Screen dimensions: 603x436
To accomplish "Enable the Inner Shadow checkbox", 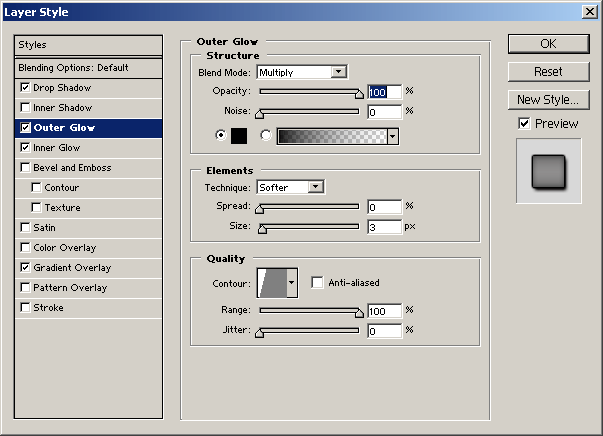I will (25, 107).
